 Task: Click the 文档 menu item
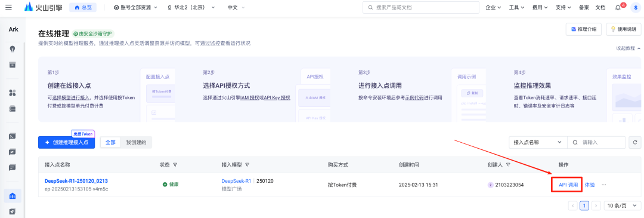600,7
